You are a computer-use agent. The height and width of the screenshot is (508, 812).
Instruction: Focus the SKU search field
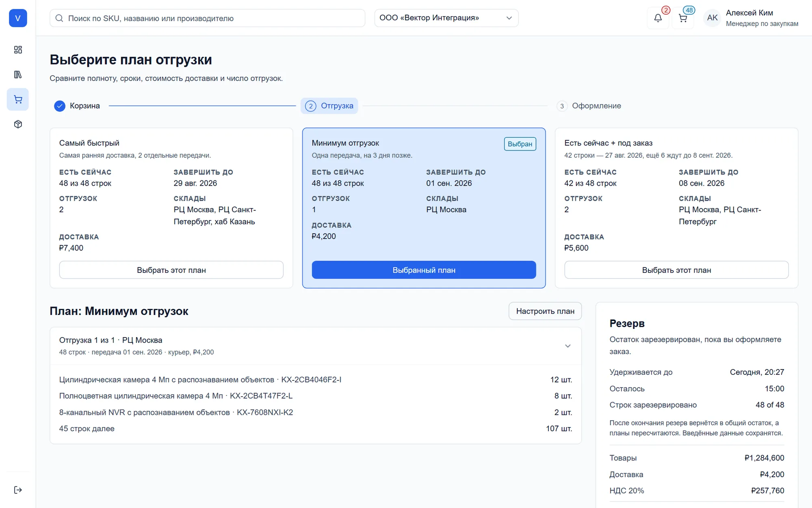point(207,18)
